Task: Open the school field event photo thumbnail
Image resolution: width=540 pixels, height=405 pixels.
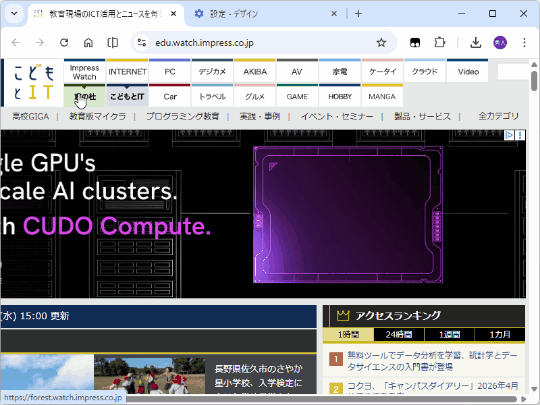Action: tap(150, 376)
